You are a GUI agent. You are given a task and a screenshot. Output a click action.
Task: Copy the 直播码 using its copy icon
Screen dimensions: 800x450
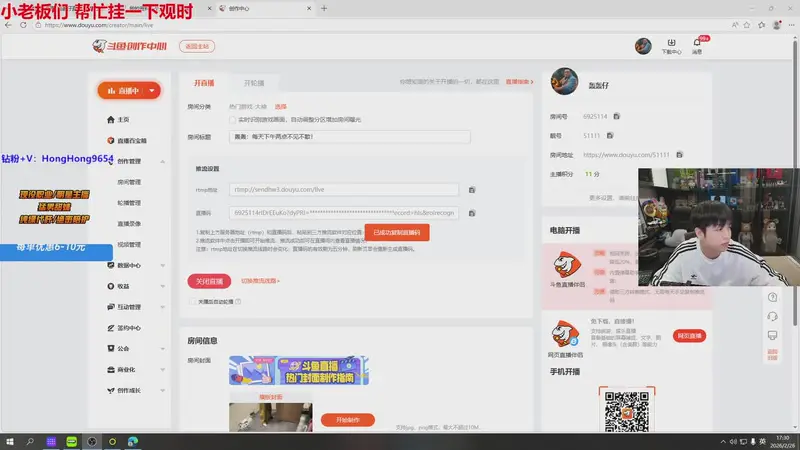coord(472,212)
